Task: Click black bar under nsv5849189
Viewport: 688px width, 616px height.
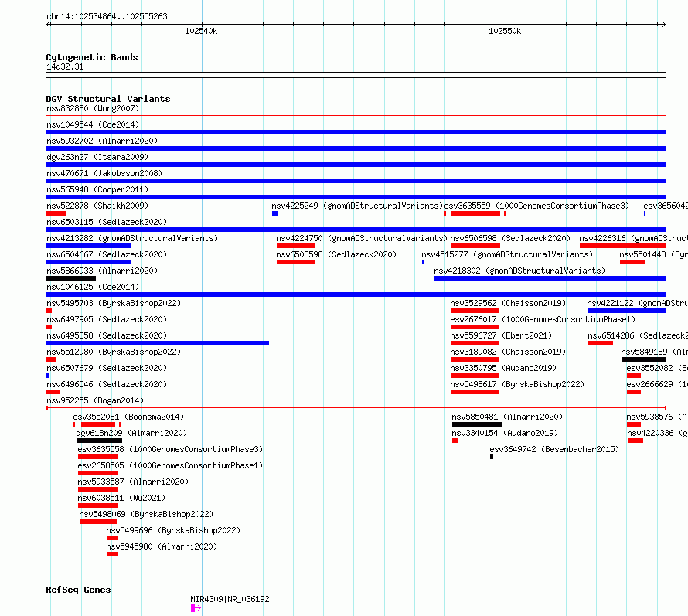Action: [644, 359]
